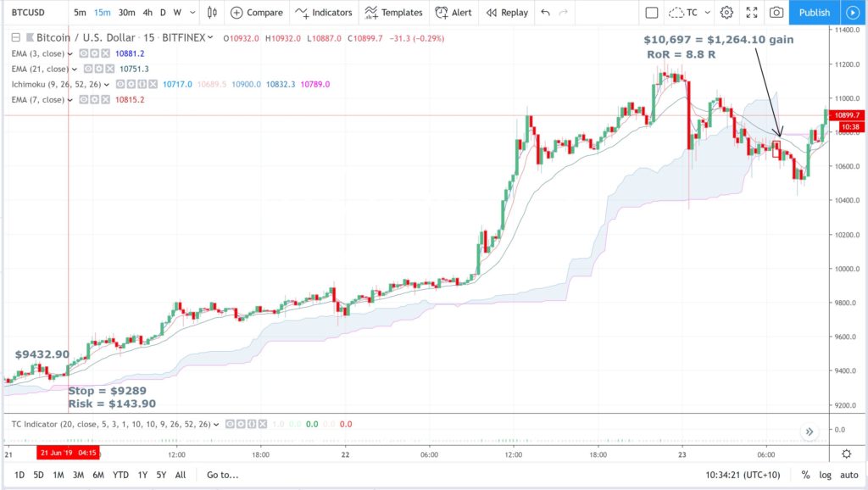
Task: Open the Go to... date link
Action: [x=223, y=475]
